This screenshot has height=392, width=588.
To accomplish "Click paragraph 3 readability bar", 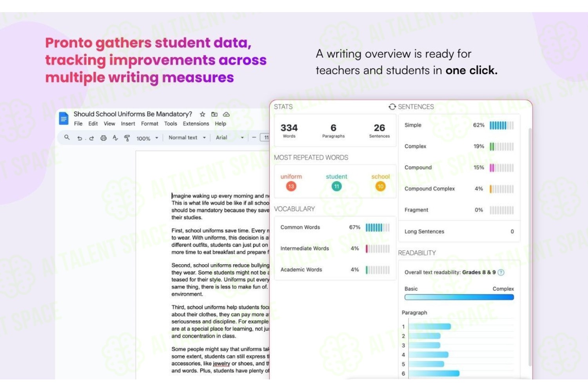I will point(425,345).
